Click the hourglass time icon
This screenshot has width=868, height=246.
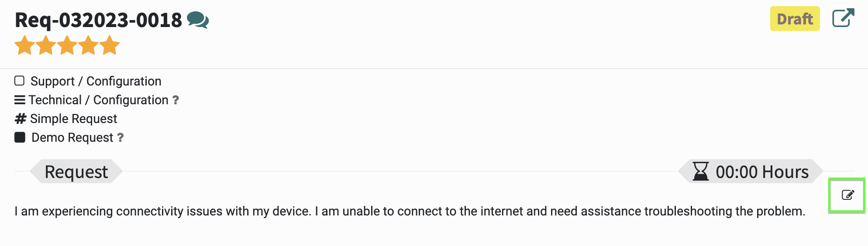point(701,171)
